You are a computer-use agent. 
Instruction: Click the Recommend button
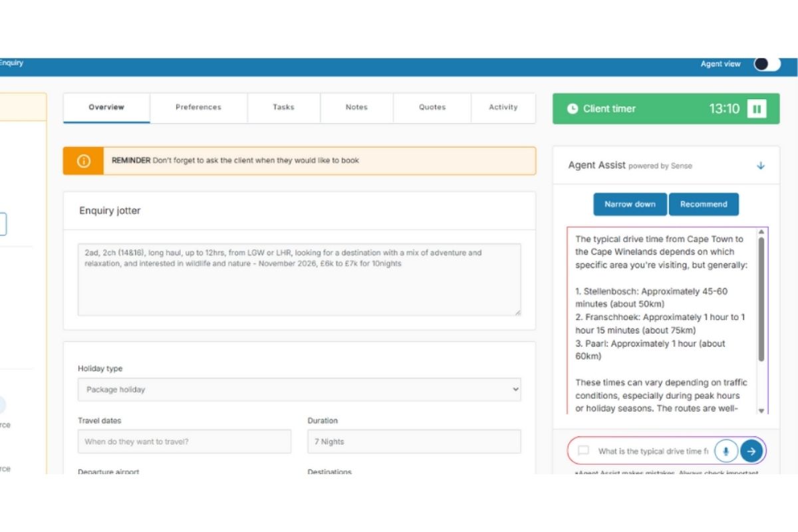[x=704, y=204]
